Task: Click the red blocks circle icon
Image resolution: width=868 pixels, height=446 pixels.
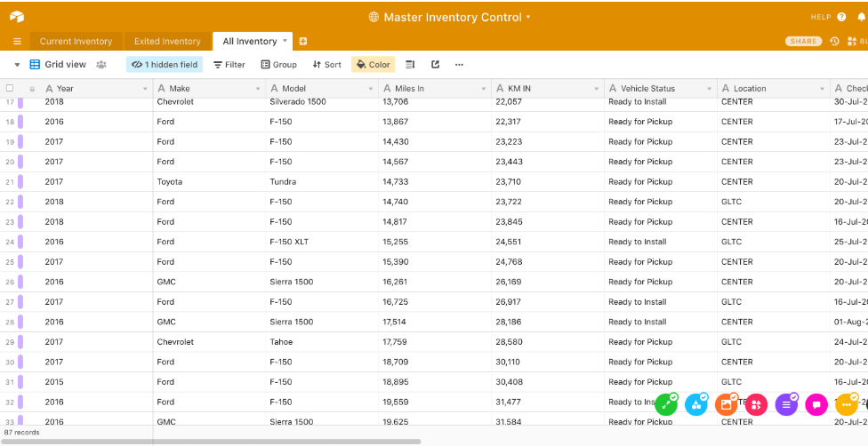Action: pos(756,405)
